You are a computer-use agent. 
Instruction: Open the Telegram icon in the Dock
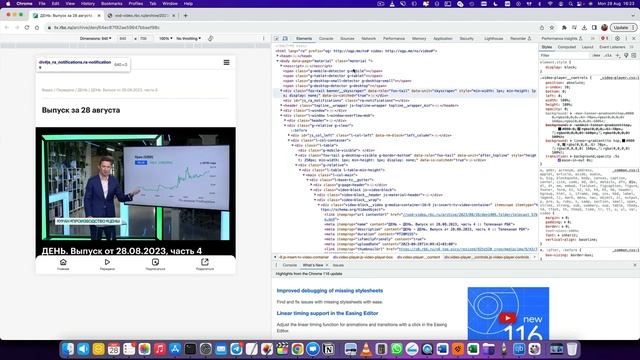(x=236, y=349)
